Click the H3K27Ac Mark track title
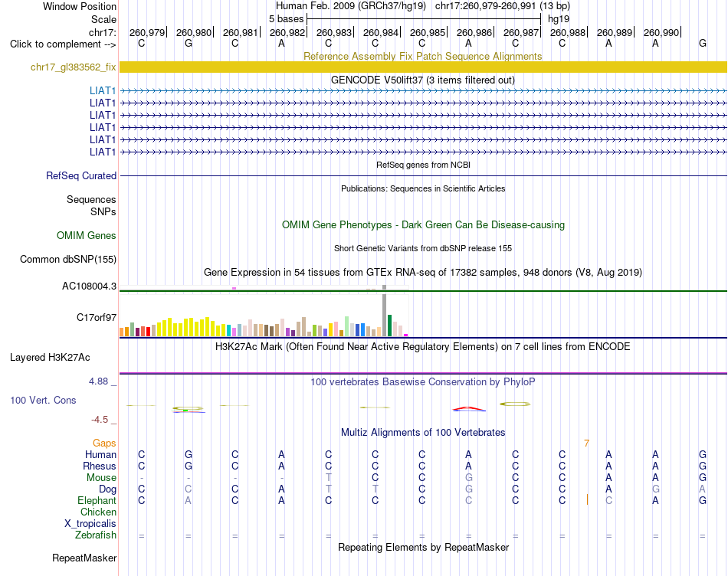728x576 pixels. (x=423, y=347)
